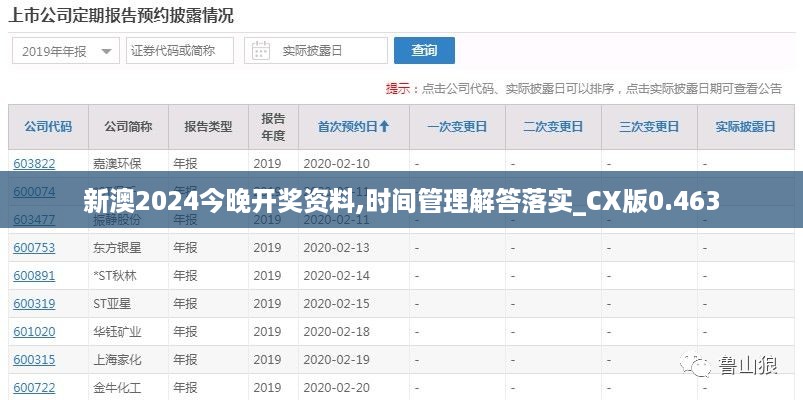Screen dimensions: 803x400
Task: Open company code 600753 link
Action: click(34, 248)
